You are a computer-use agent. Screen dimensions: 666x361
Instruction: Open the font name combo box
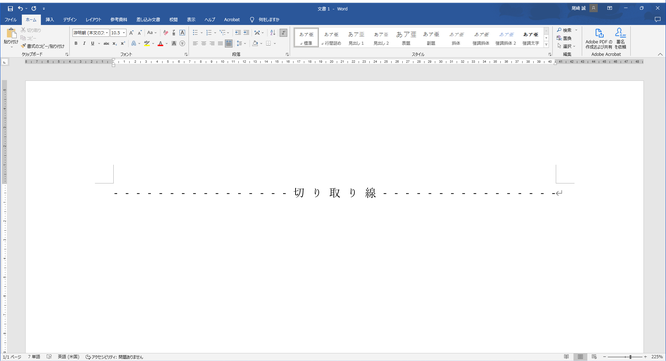point(90,33)
